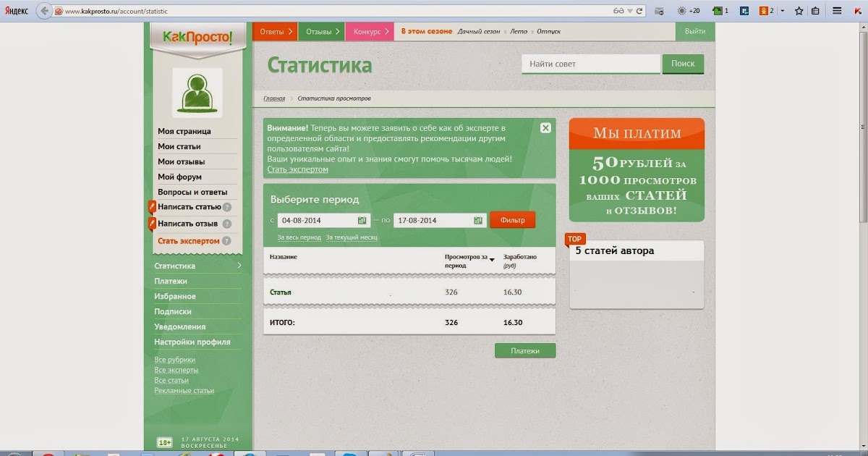Click help icon next to Стать экспертом
This screenshot has width=868, height=456.
(x=226, y=241)
